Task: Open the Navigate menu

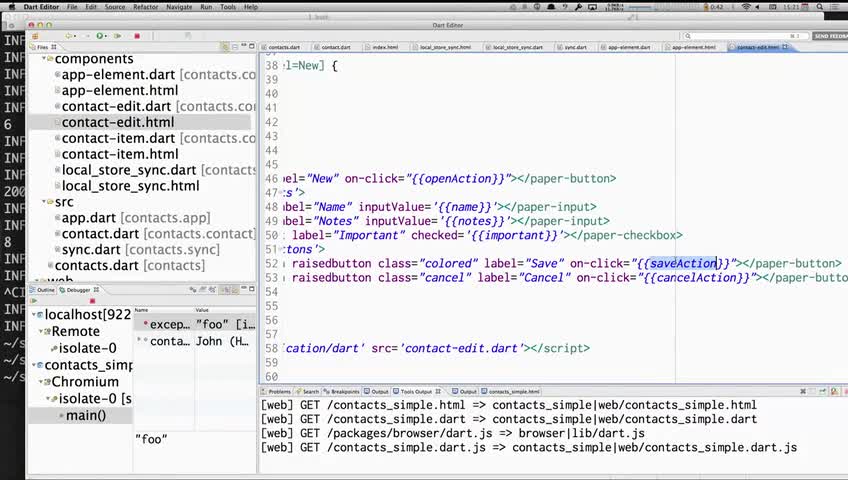Action: [x=179, y=7]
